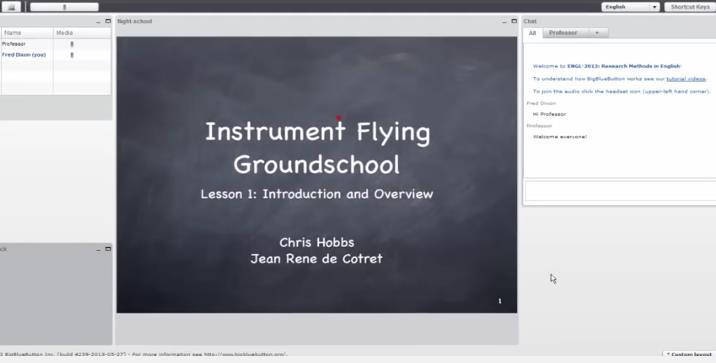The height and width of the screenshot is (363, 716).
Task: Click the Shortcut Keys button
Action: point(690,7)
